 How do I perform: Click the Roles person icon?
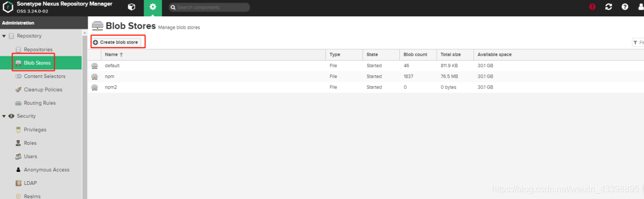[18, 143]
